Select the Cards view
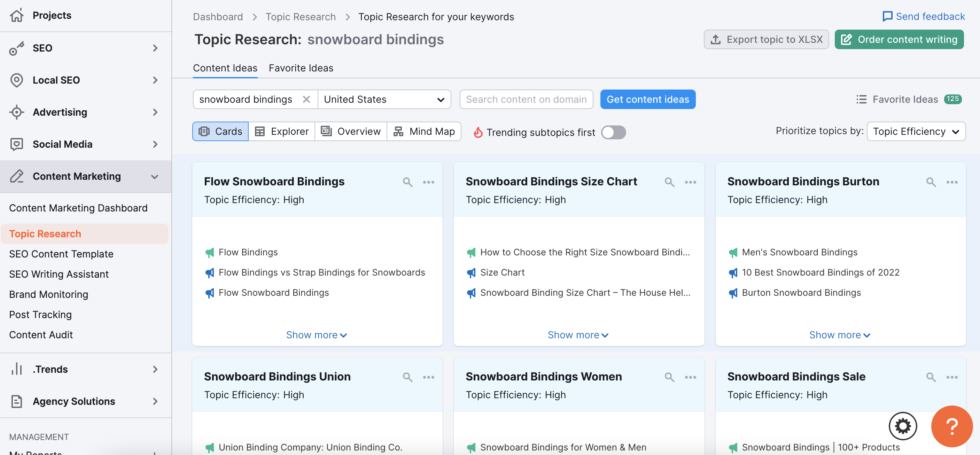This screenshot has height=455, width=980. coord(220,131)
